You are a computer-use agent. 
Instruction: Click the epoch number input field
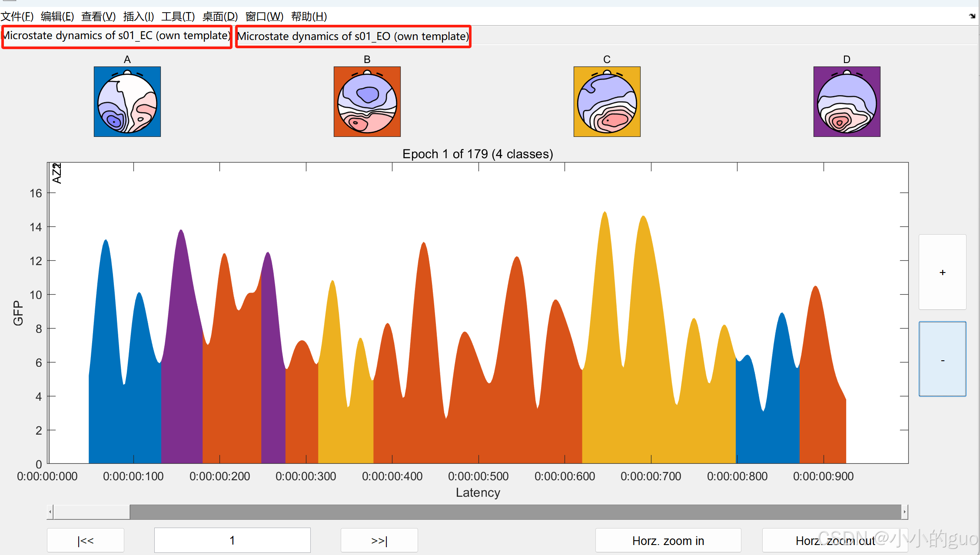[232, 540]
